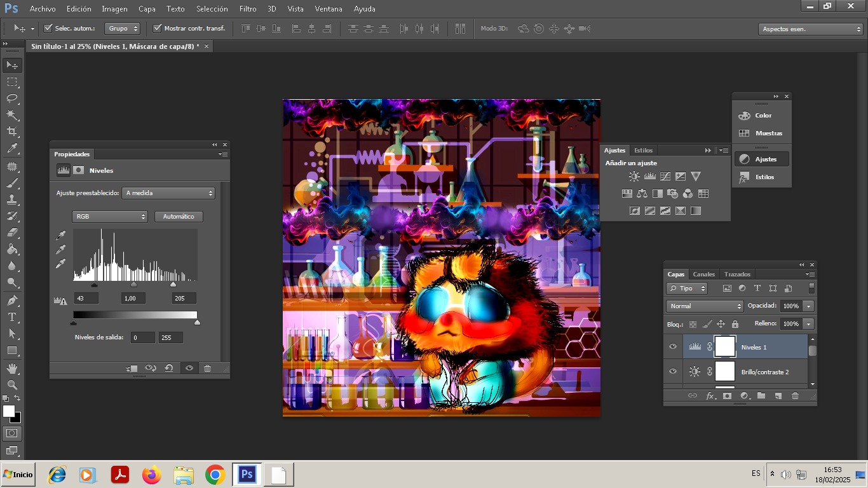Select the Magic Wand tool
Image resolution: width=868 pixels, height=488 pixels.
(x=12, y=115)
